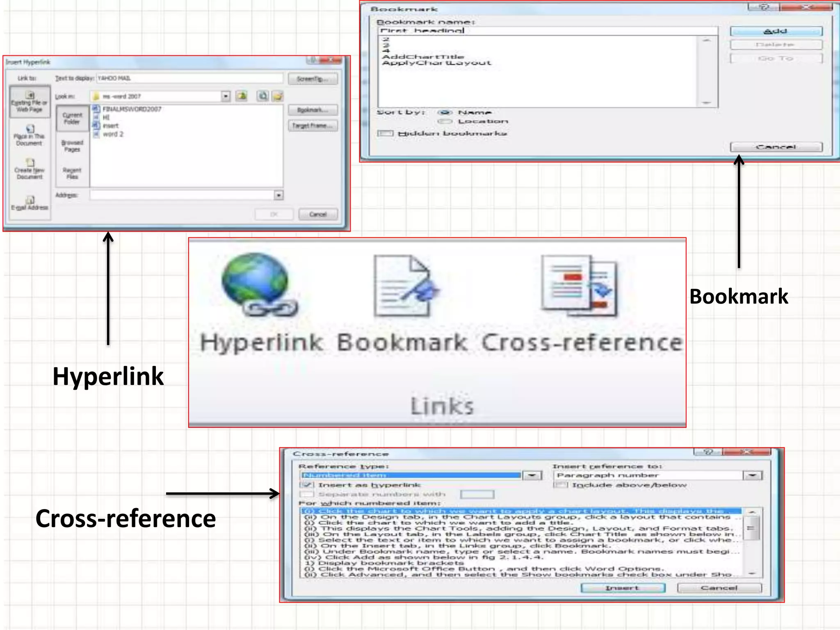
Task: Click Add in the Bookmark dialog
Action: coord(776,31)
